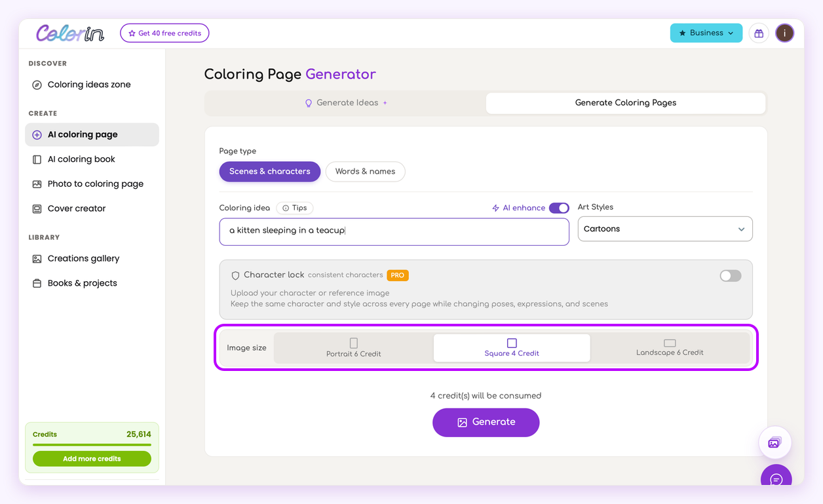Select Square 4 Credit image size
The width and height of the screenshot is (823, 504).
(x=512, y=348)
